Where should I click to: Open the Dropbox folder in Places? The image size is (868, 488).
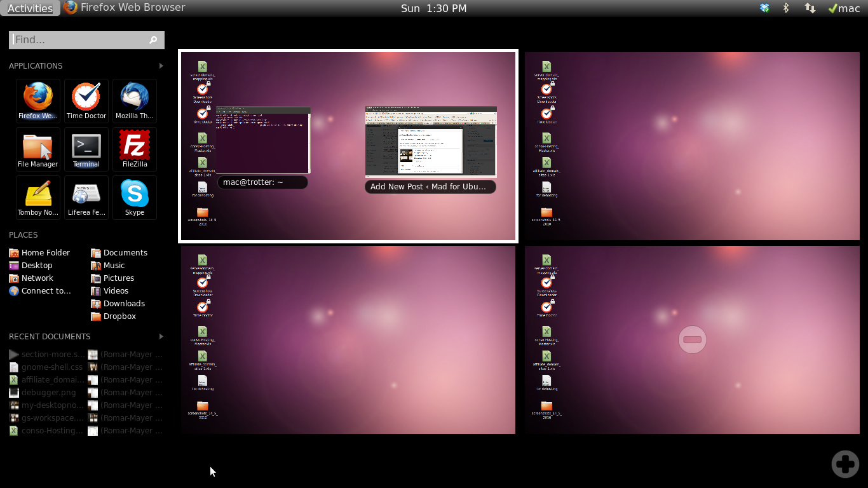click(119, 316)
